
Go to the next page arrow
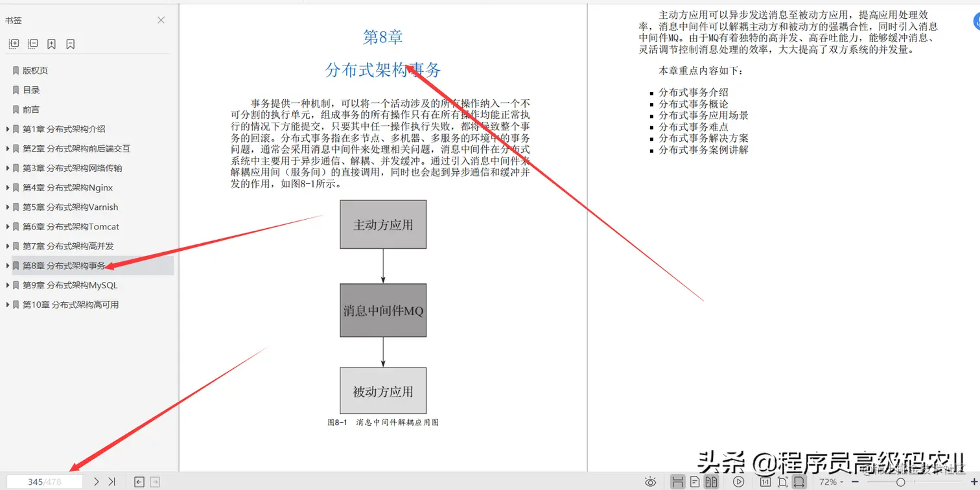[96, 482]
